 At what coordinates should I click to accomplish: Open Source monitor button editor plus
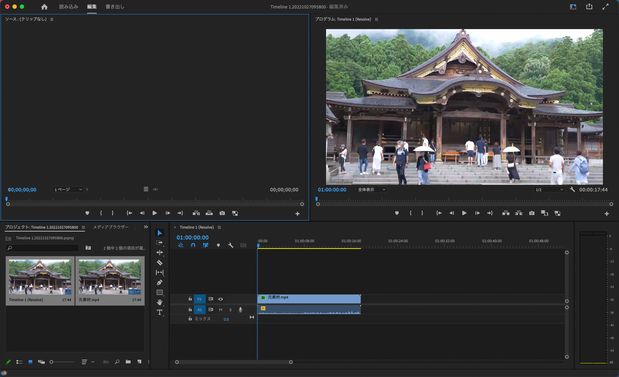297,214
